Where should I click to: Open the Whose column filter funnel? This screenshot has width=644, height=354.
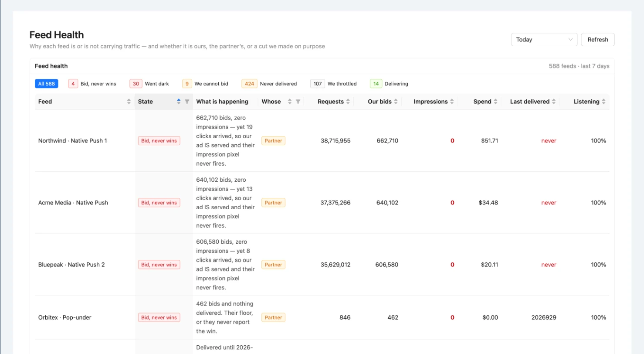[298, 102]
